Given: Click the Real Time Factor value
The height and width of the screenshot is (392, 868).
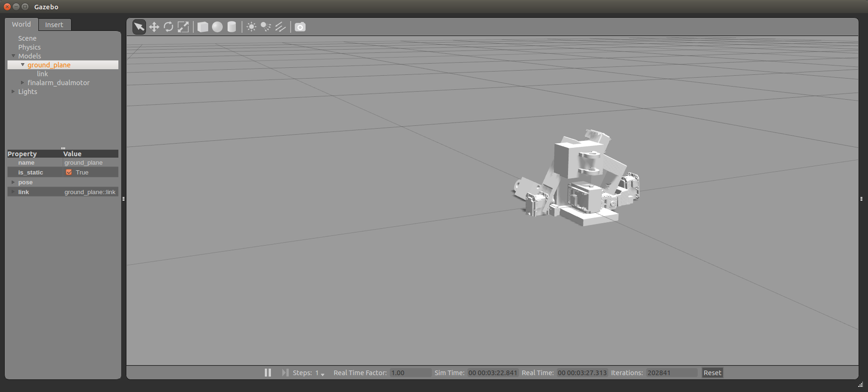Looking at the screenshot, I should (410, 373).
